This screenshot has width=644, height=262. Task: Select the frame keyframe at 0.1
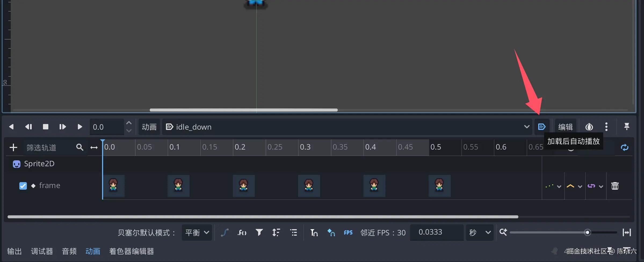(178, 186)
